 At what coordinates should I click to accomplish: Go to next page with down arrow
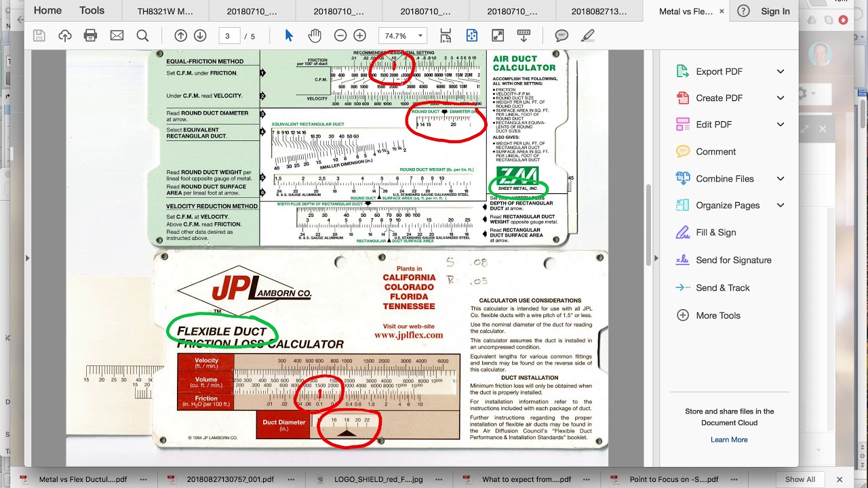[x=200, y=36]
